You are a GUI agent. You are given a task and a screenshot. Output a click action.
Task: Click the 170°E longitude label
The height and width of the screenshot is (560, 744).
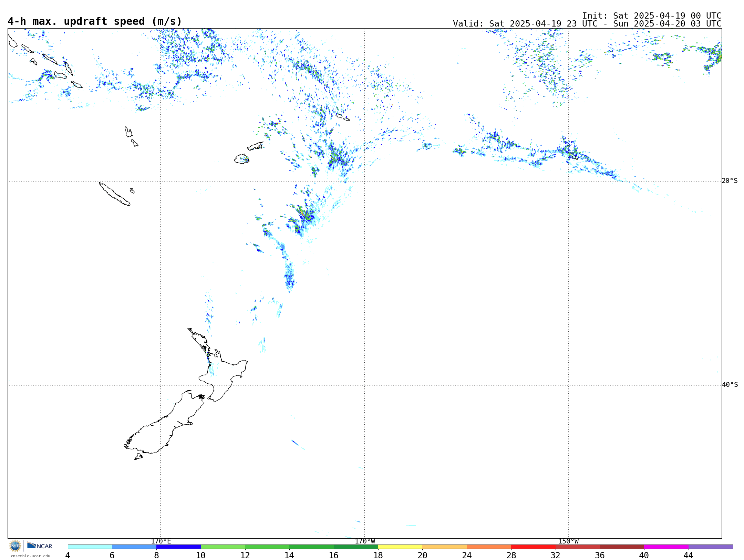[x=161, y=541]
